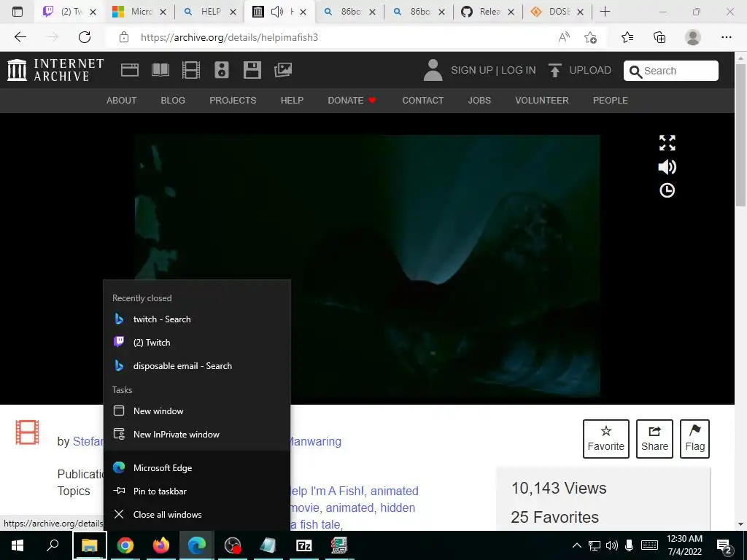Click the UPLOAD button
Viewport: 747px width, 560px height.
580,70
